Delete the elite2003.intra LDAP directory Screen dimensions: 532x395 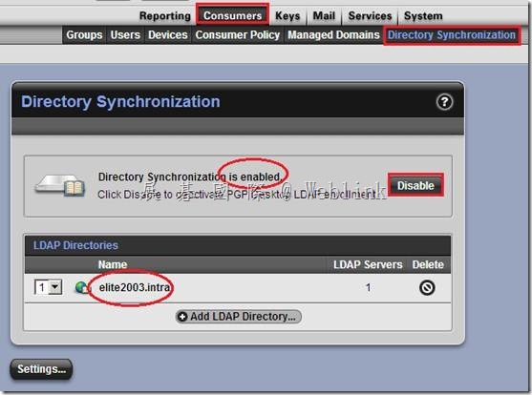click(427, 287)
